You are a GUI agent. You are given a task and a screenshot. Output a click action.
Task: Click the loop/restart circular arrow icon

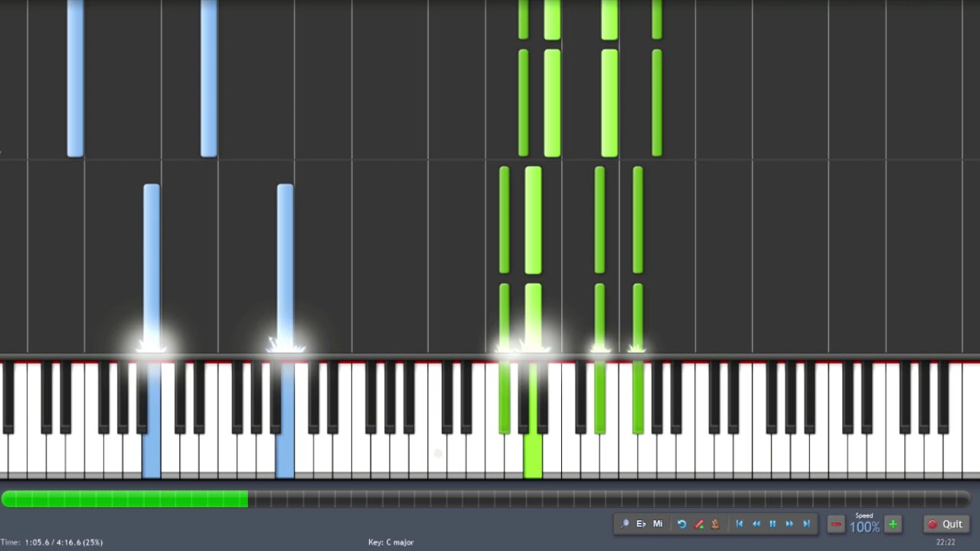tap(681, 524)
